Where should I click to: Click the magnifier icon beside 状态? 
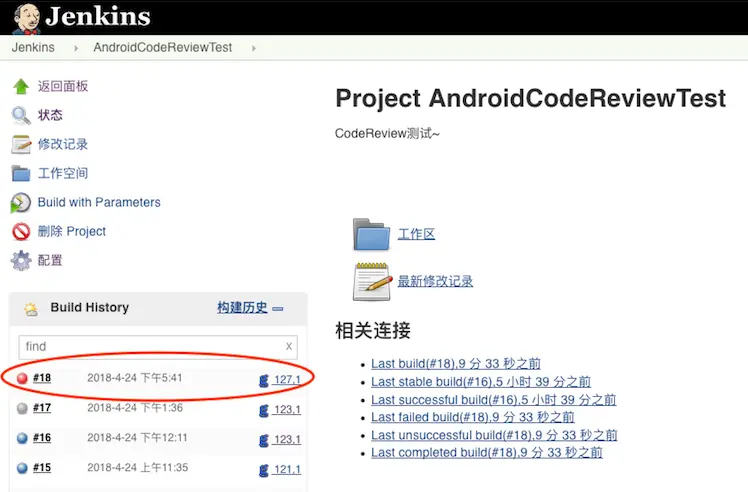click(x=21, y=115)
